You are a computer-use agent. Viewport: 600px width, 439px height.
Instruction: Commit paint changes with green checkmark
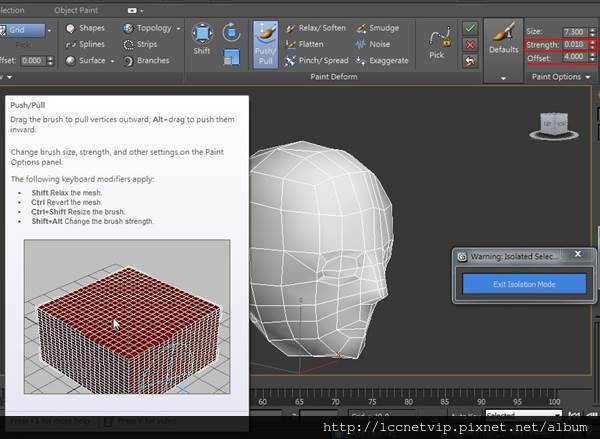[470, 28]
